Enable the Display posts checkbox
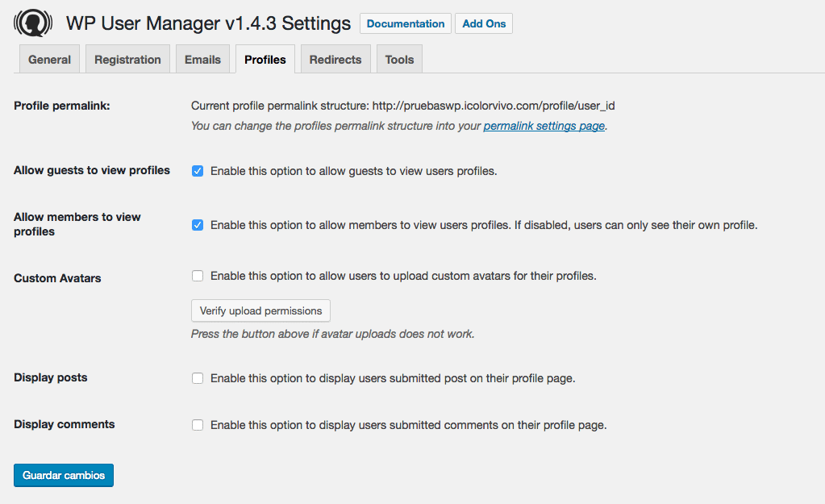 pyautogui.click(x=198, y=378)
